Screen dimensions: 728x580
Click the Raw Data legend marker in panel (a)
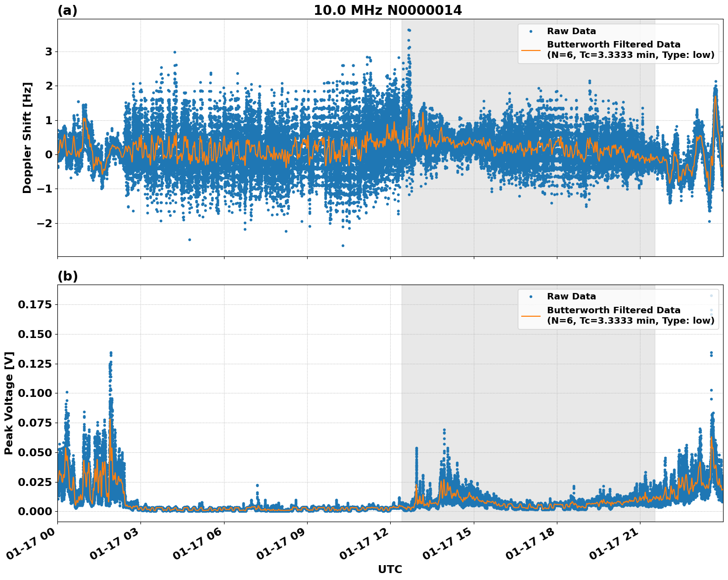(531, 31)
